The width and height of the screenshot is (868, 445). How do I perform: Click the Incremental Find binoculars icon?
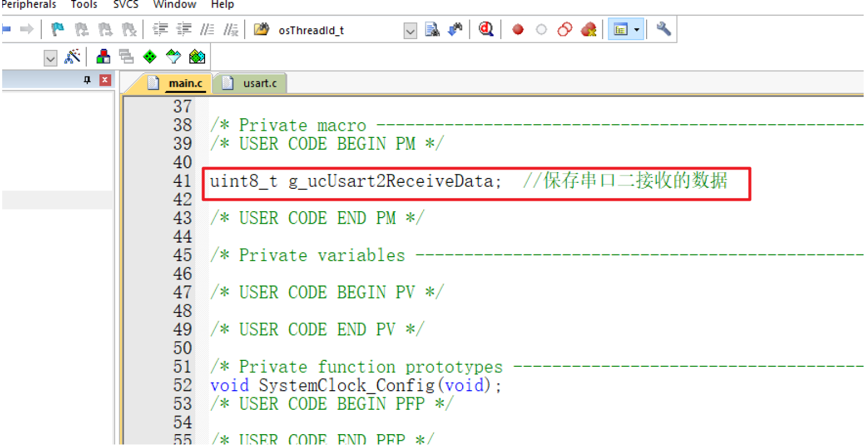click(x=455, y=29)
